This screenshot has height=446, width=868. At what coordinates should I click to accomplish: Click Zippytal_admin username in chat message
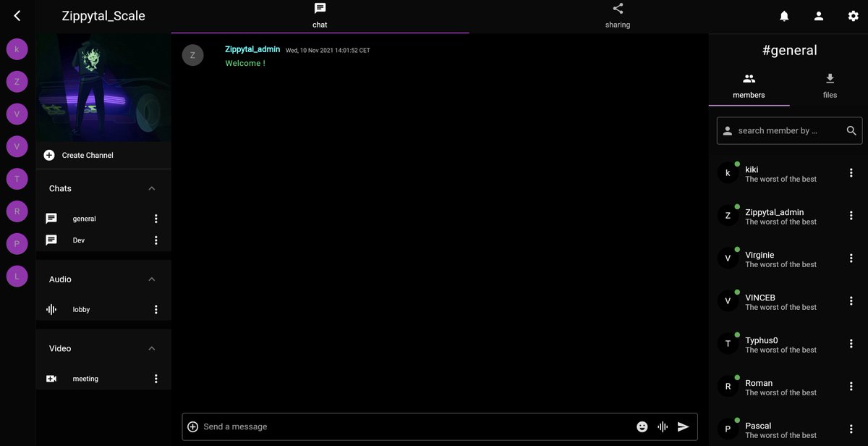252,49
